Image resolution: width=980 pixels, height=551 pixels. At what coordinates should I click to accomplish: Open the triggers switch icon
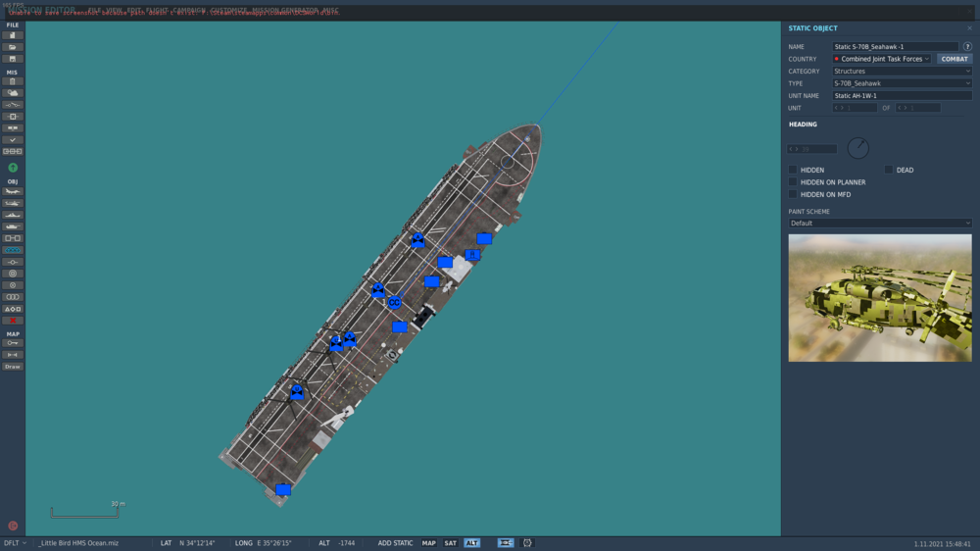[x=13, y=105]
